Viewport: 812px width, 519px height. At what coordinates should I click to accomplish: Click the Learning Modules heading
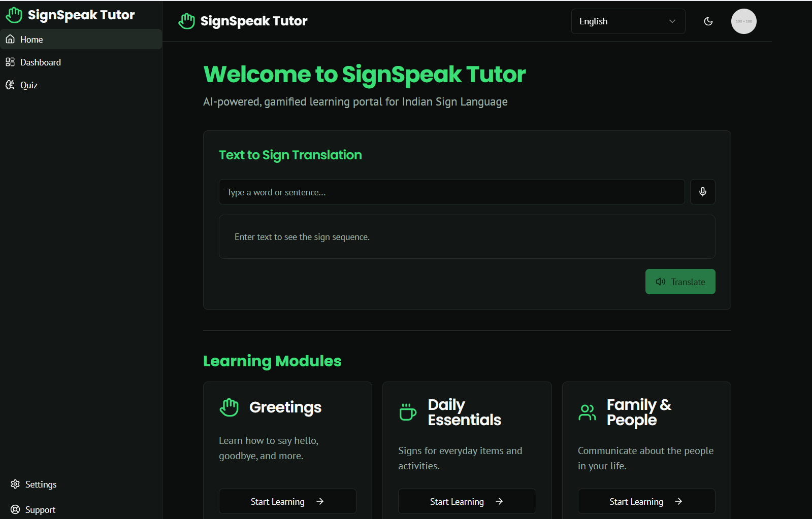click(272, 361)
